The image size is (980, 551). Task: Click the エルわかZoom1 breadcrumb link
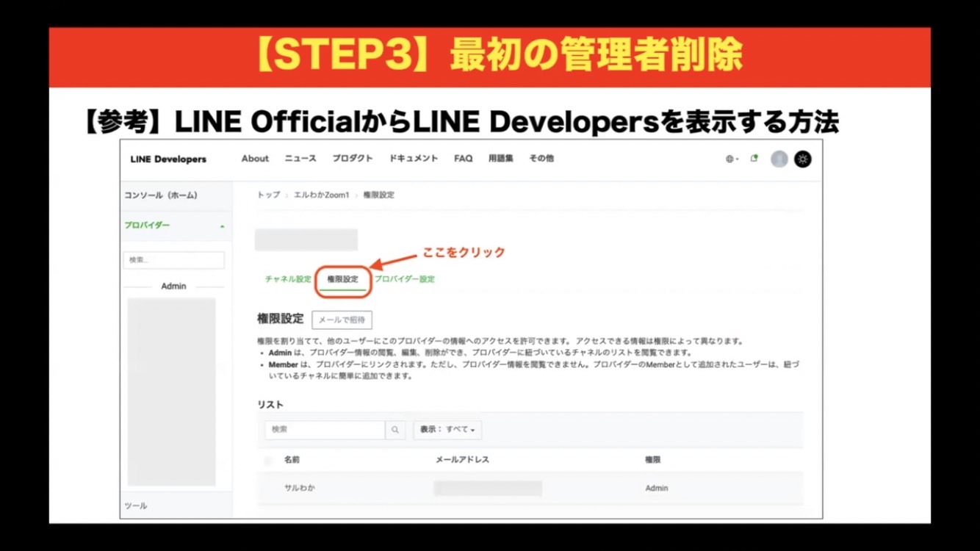[x=322, y=195]
